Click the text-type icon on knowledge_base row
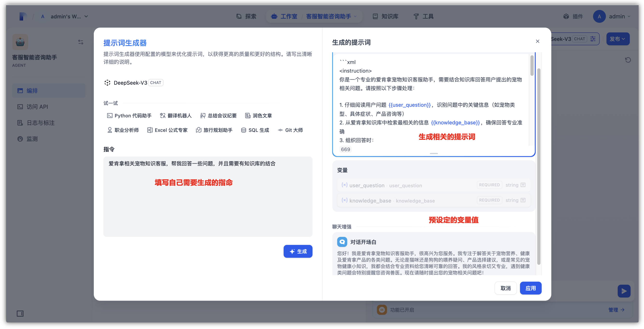 click(523, 200)
